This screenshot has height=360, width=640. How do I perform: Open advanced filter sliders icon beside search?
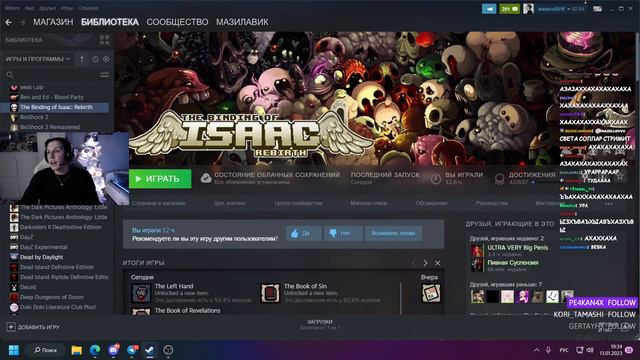pos(104,75)
